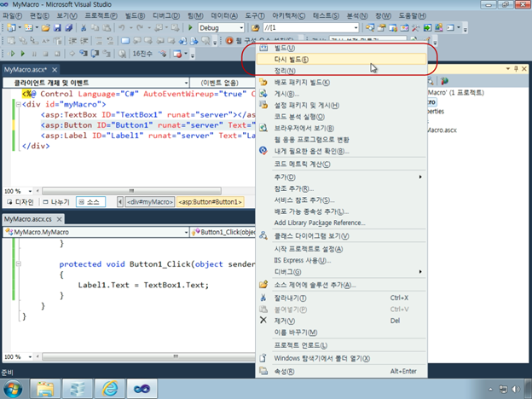This screenshot has height=399, width=532.
Task: Choose 브라우저에서 보기(B) menu entry
Action: click(x=341, y=128)
